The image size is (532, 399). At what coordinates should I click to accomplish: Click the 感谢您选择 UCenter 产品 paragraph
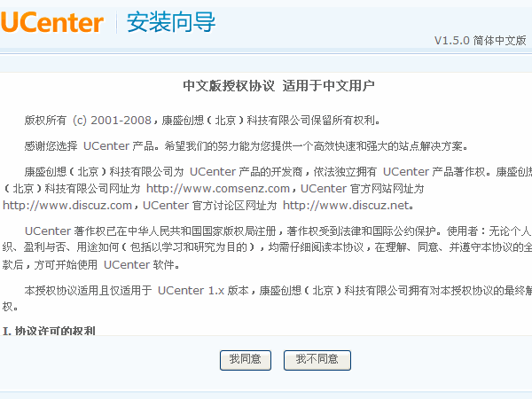246,146
